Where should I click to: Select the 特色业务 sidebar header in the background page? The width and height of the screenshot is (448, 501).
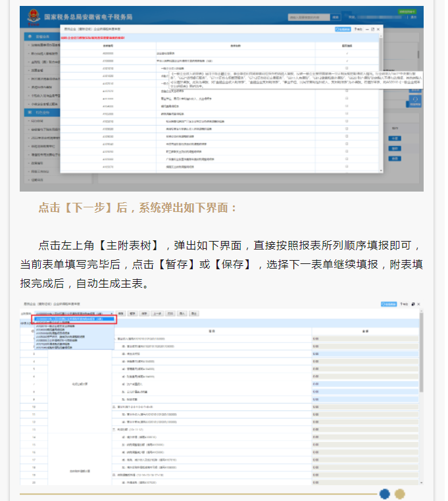pos(42,113)
